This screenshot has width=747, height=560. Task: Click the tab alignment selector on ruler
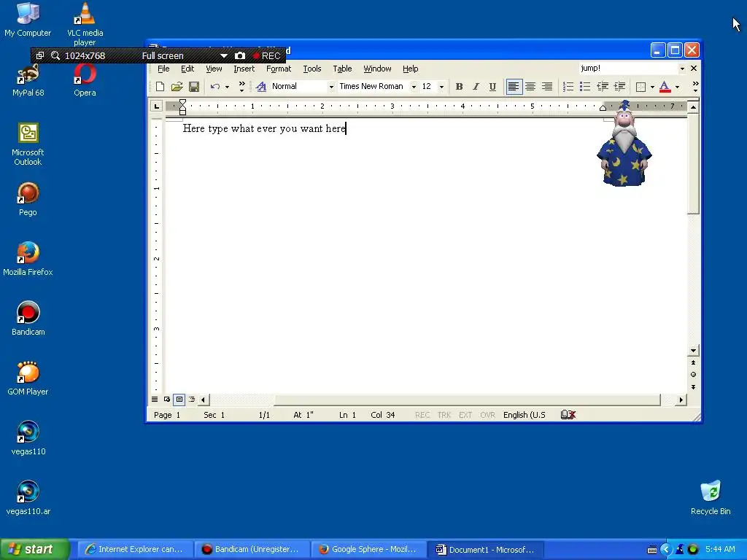(156, 106)
